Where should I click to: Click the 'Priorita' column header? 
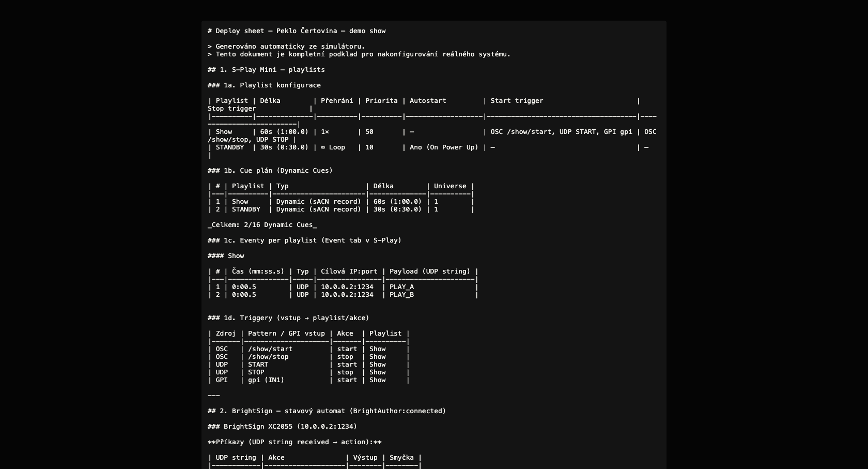click(x=381, y=101)
